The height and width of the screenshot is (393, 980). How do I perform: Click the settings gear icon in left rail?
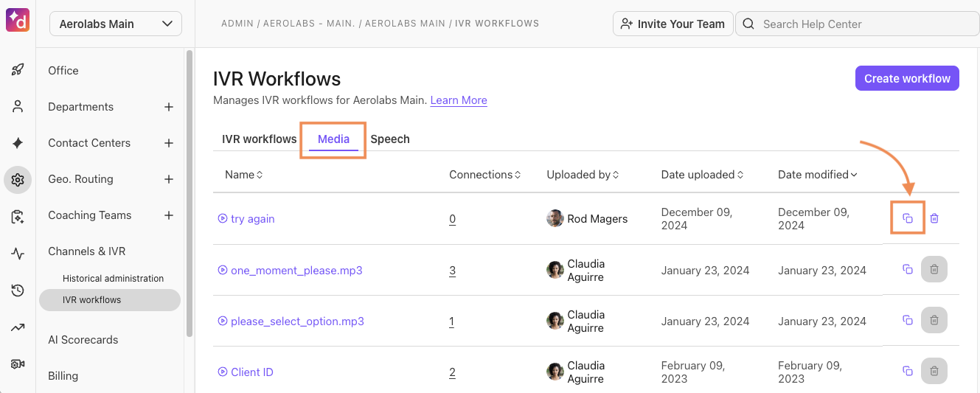(18, 179)
